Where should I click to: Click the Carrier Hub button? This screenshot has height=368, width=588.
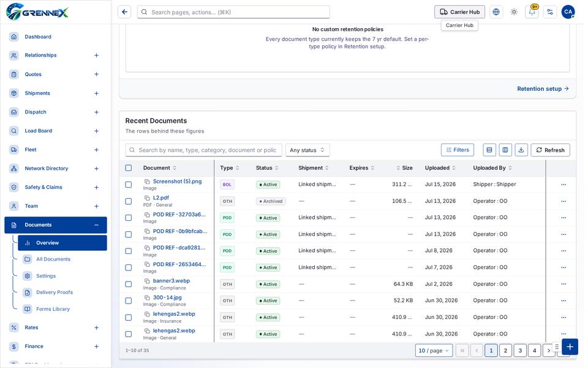coord(459,12)
